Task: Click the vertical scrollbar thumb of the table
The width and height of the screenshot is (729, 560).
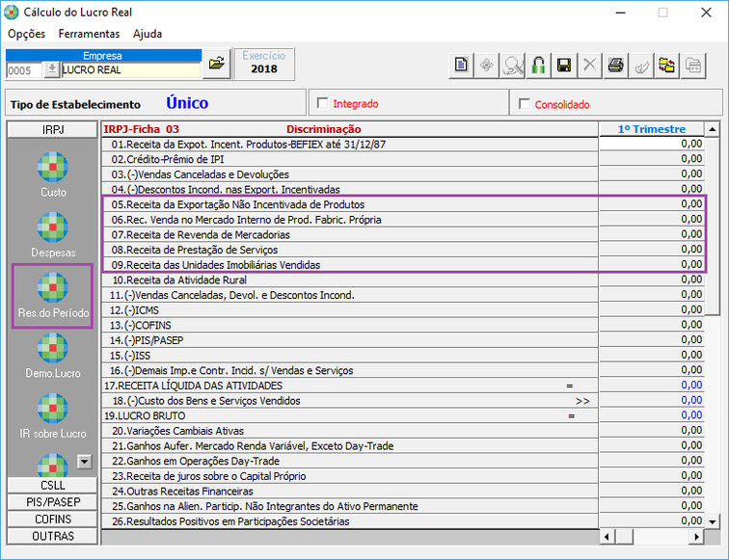Action: click(713, 226)
